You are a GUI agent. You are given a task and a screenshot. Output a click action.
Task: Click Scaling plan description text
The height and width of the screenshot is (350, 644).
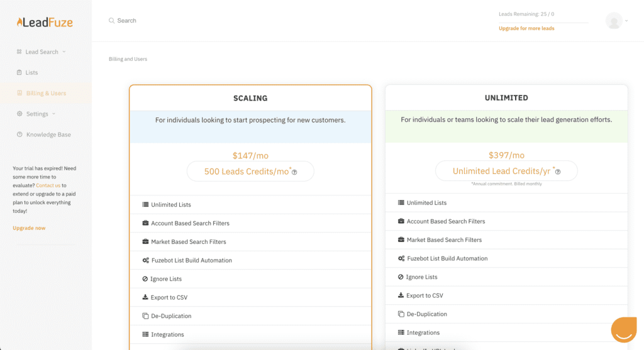[x=250, y=120]
